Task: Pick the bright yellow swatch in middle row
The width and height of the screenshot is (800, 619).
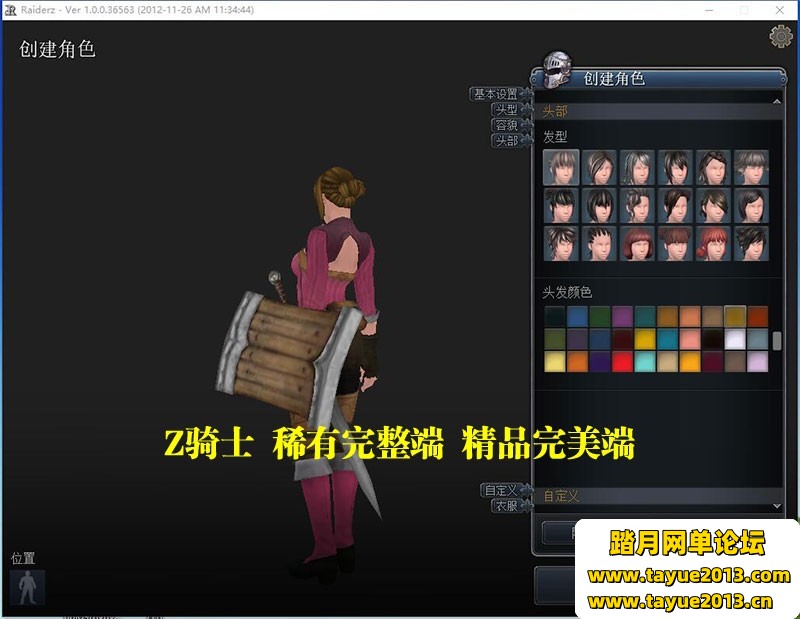Action: click(645, 339)
